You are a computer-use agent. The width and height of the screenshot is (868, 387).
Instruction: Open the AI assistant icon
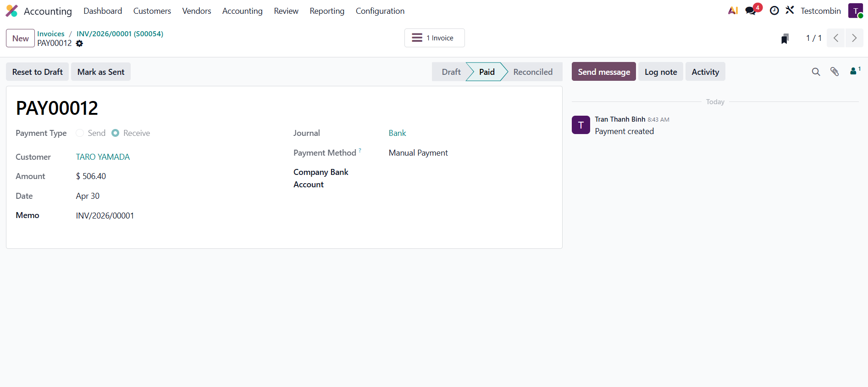pyautogui.click(x=733, y=11)
